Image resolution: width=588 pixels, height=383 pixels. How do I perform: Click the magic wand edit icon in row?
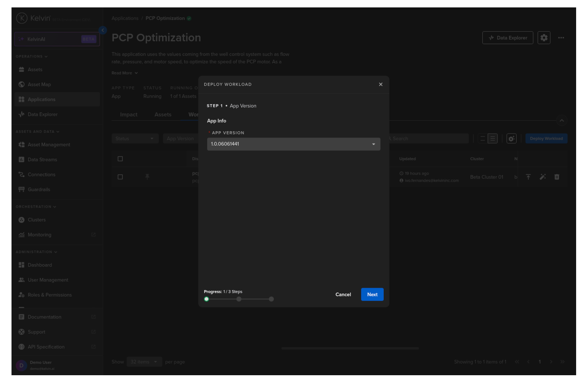coord(542,177)
